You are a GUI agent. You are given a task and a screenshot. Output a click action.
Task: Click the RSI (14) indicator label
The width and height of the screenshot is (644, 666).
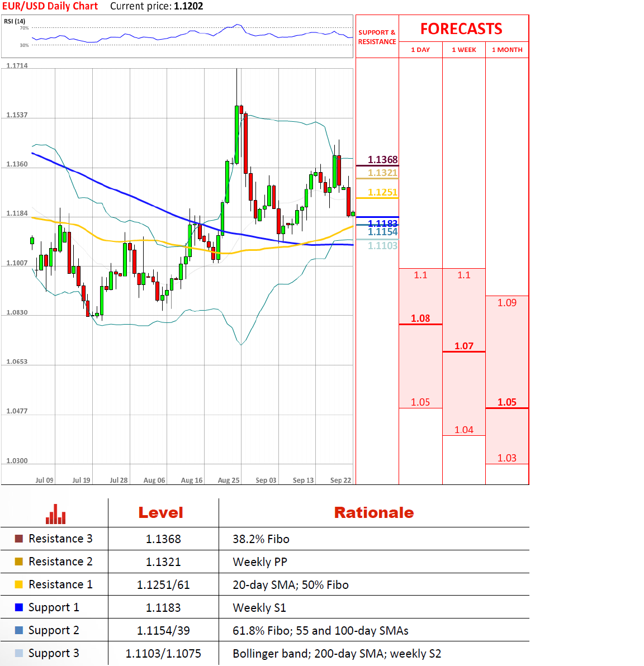(15, 21)
